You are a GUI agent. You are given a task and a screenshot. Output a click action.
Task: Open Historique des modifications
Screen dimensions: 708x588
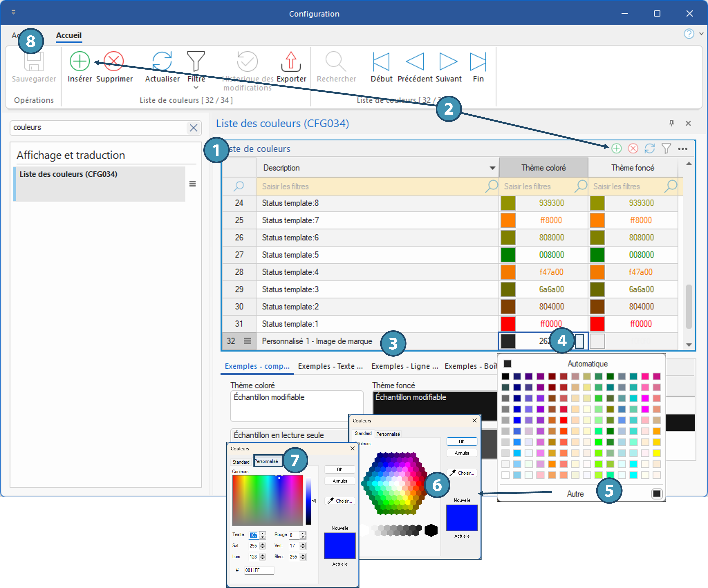[247, 61]
